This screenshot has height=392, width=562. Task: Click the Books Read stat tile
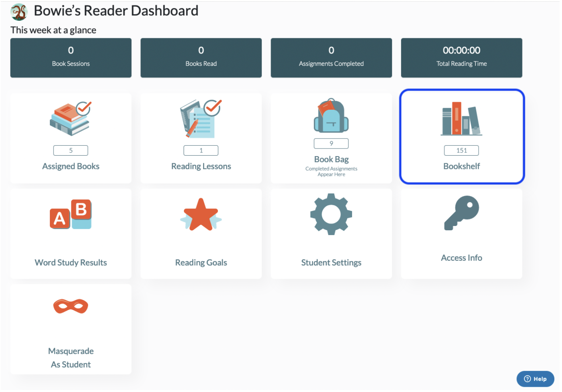click(201, 58)
